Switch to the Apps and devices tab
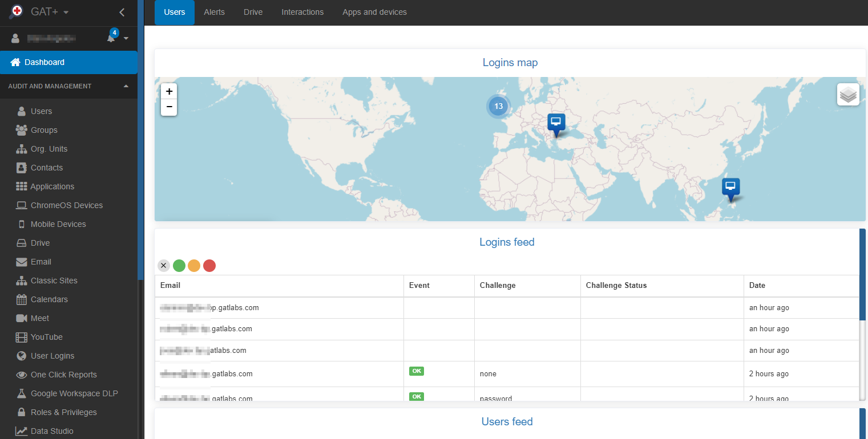 pyautogui.click(x=374, y=12)
